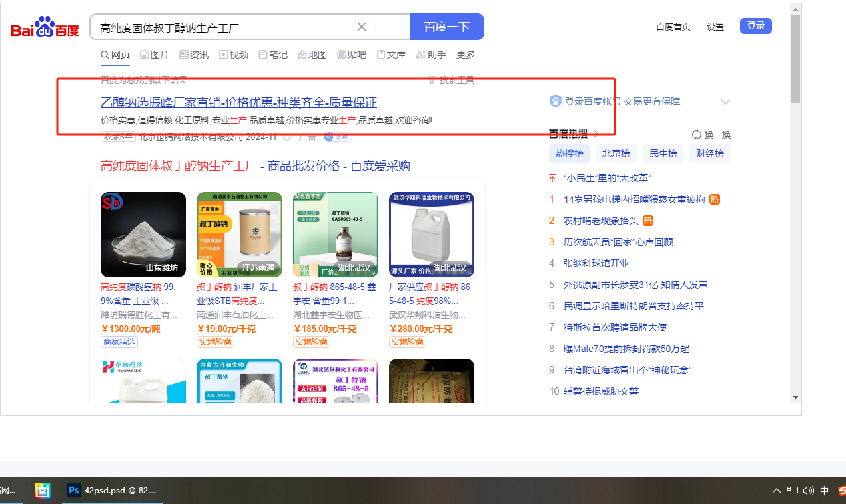The image size is (846, 504).
Task: Show hidden system tray icons
Action: coord(776,491)
